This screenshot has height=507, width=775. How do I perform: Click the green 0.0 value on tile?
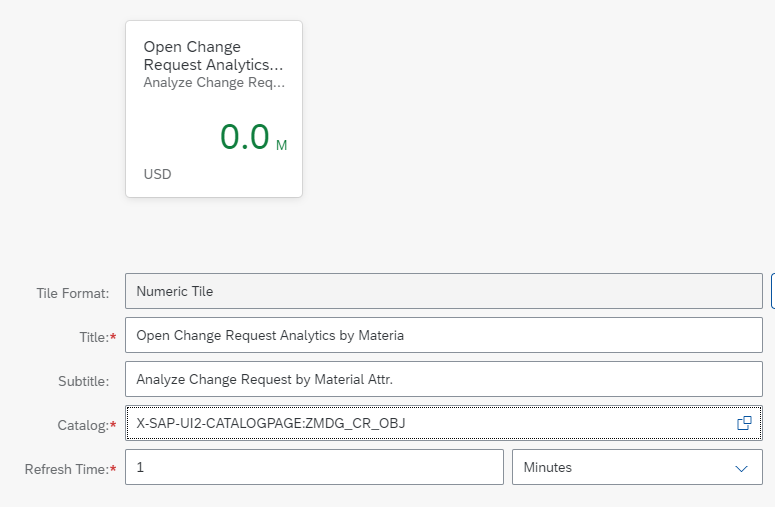(245, 137)
